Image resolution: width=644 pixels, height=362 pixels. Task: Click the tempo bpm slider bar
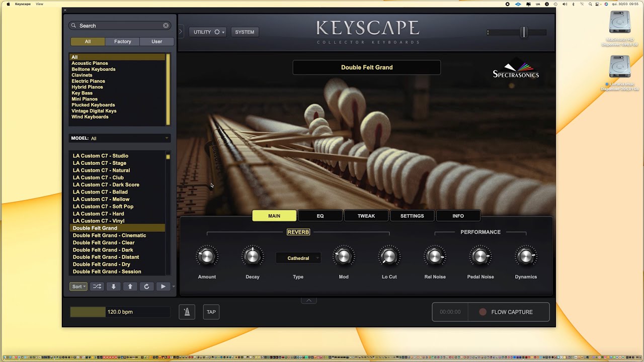click(120, 312)
